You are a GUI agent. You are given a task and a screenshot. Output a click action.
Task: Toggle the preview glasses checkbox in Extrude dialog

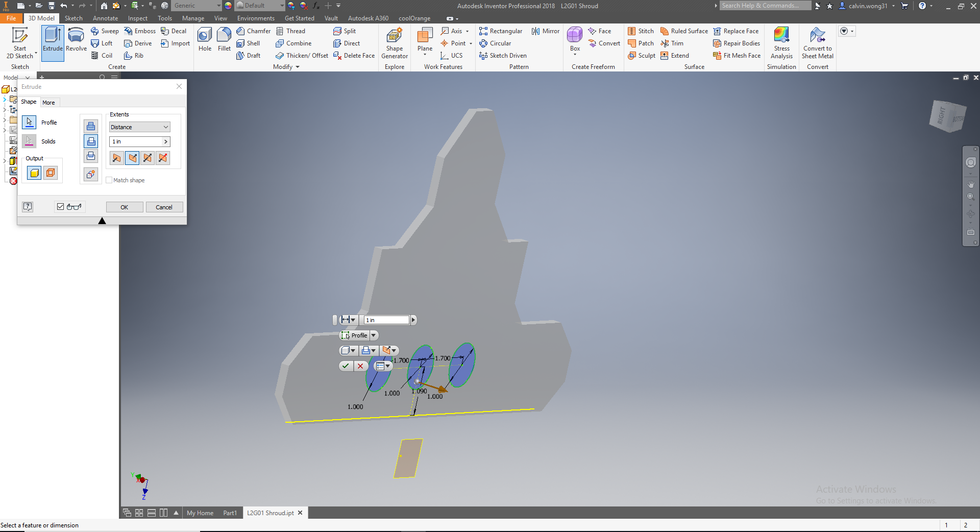click(60, 207)
